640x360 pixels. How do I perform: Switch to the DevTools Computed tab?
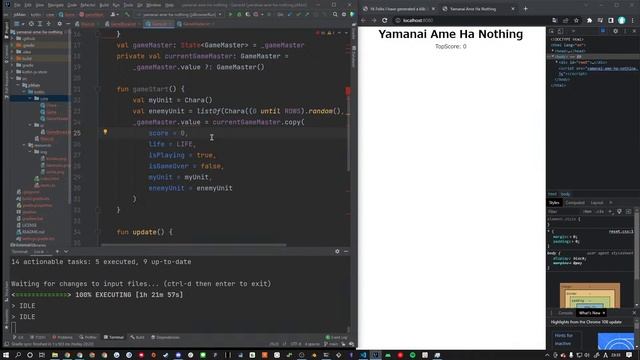575,203
